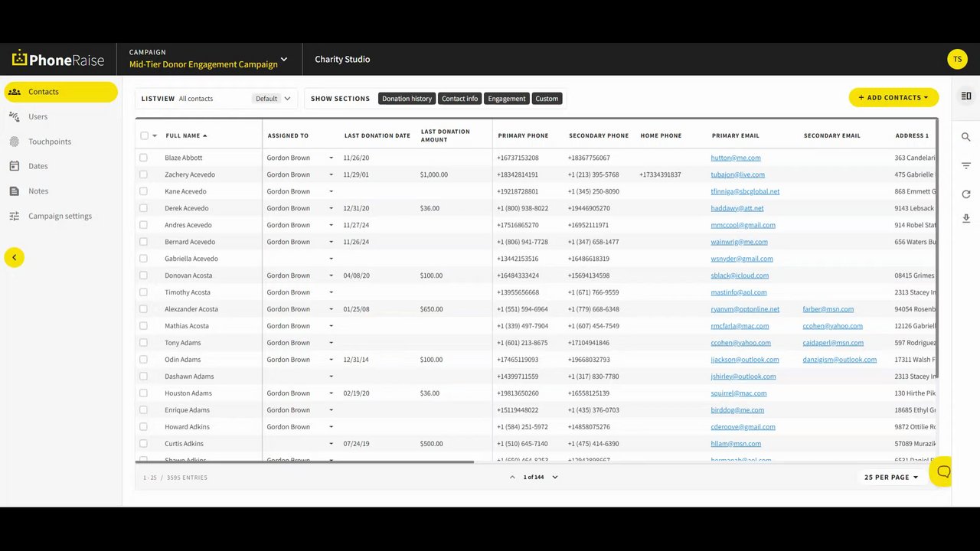Check the box for Curtis Adkins
The image size is (980, 551).
click(x=143, y=444)
